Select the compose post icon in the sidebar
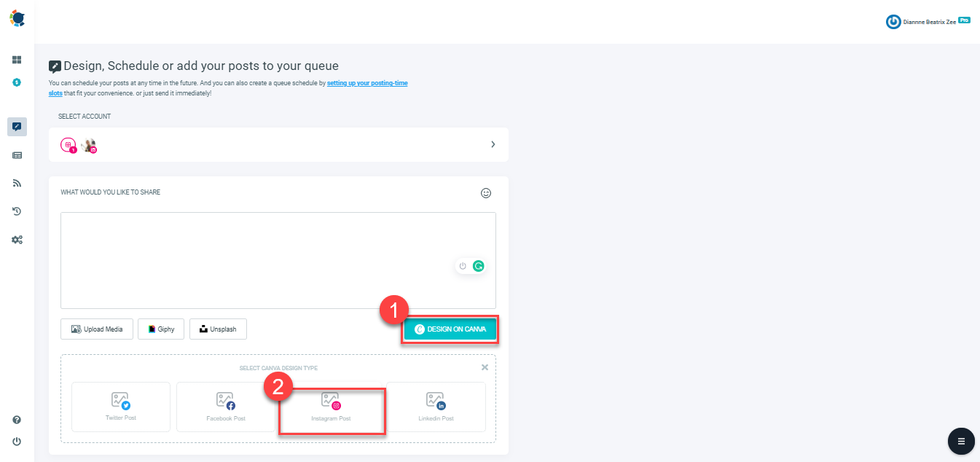This screenshot has height=462, width=980. 17,127
